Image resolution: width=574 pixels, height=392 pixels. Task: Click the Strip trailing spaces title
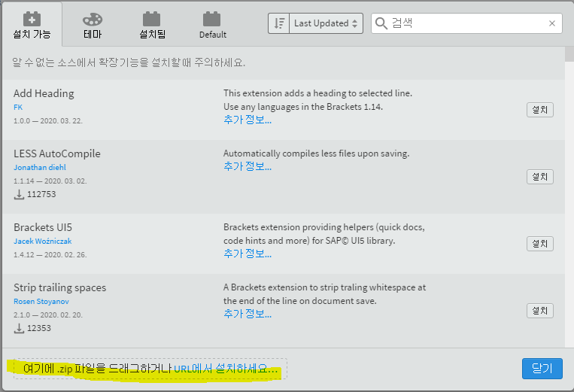coord(60,287)
